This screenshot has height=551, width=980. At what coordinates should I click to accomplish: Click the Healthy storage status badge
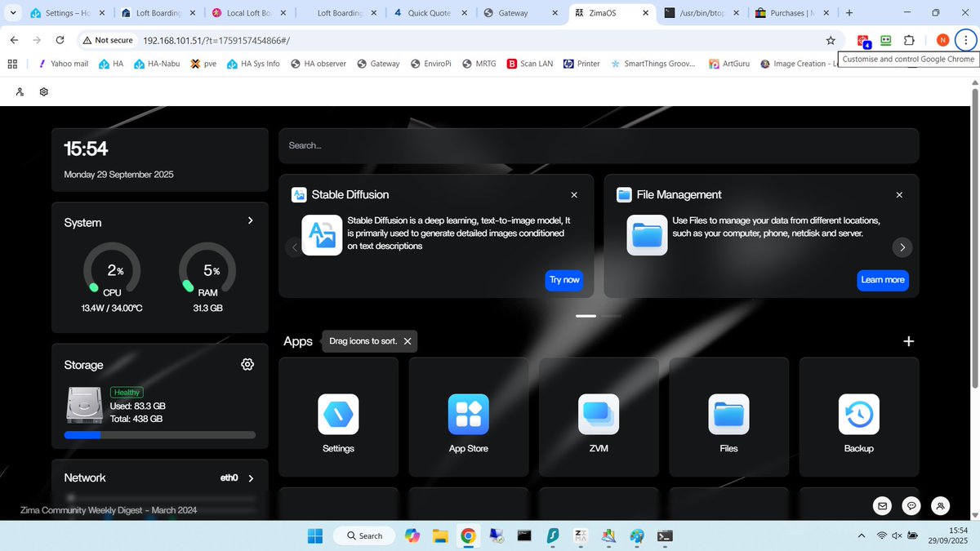(x=127, y=393)
